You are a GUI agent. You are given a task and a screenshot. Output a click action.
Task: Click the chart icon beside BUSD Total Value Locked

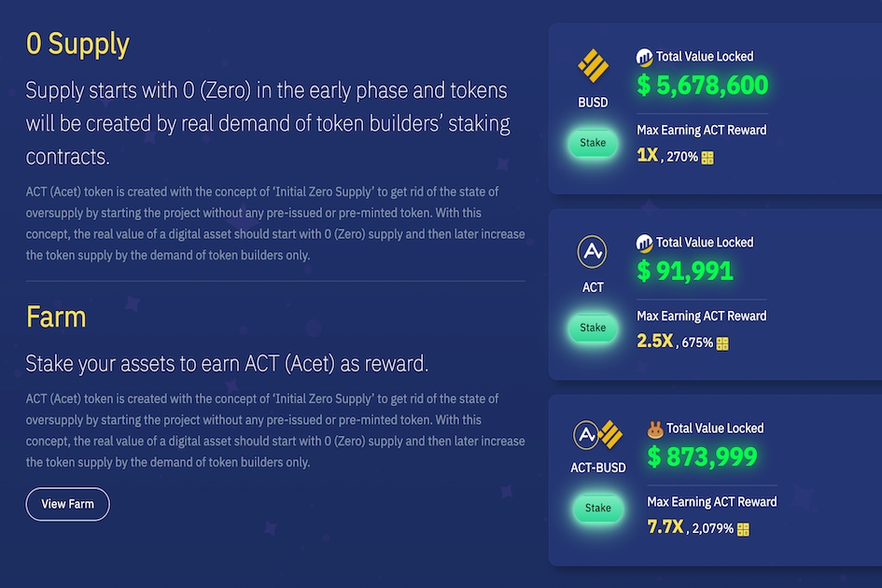coord(644,57)
